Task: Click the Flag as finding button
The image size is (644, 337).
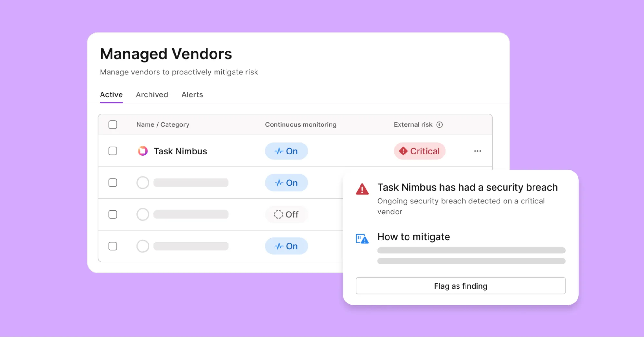Action: tap(460, 286)
